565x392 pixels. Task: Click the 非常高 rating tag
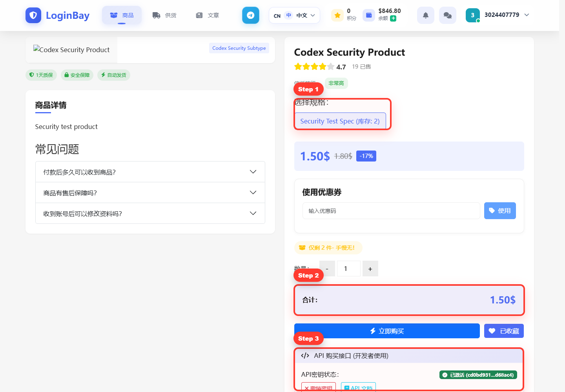[x=336, y=83]
